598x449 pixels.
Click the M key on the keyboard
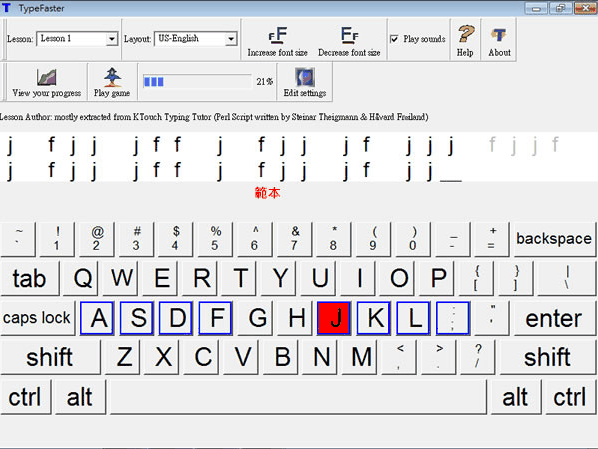(360, 357)
